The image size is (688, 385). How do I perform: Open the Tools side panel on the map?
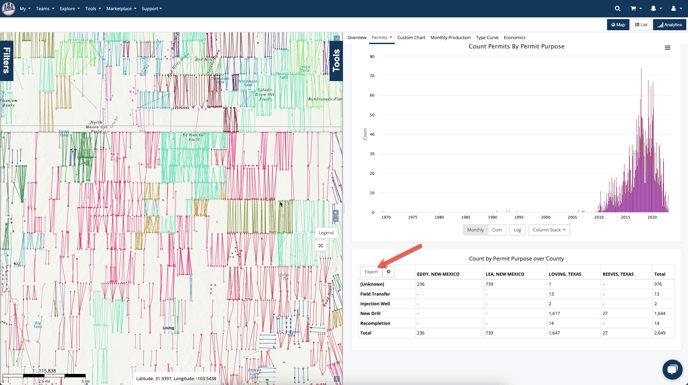(x=336, y=61)
